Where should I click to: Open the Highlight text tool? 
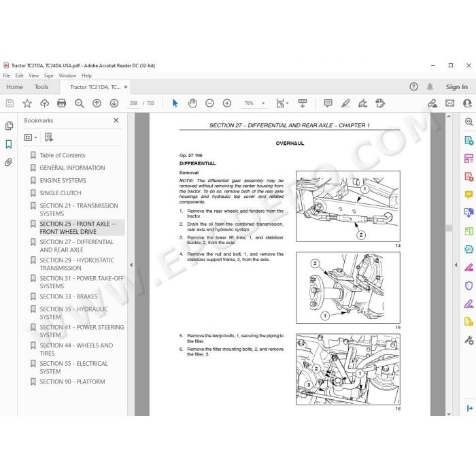345,103
